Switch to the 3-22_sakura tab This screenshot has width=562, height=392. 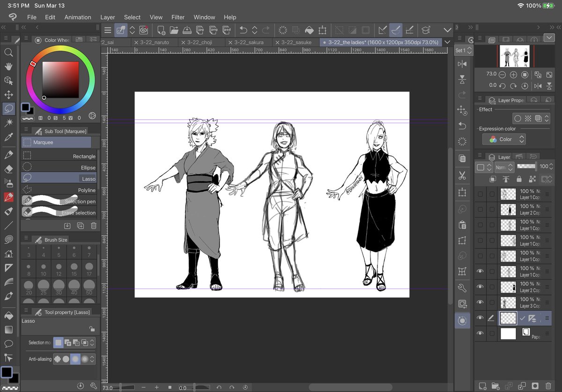tap(249, 42)
